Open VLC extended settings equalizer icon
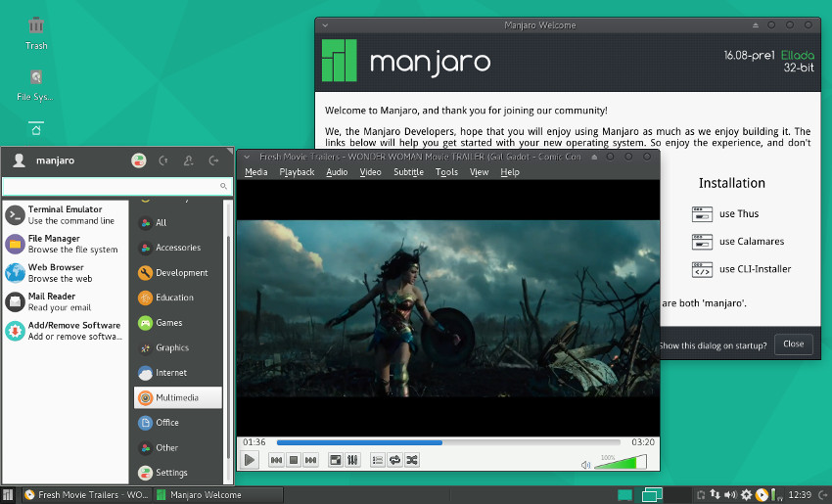The width and height of the screenshot is (832, 504). 352,460
